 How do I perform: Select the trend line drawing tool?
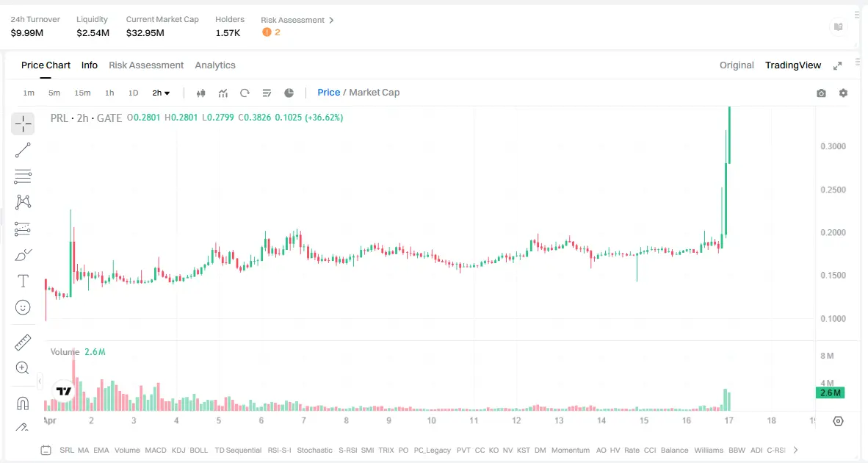coord(23,150)
